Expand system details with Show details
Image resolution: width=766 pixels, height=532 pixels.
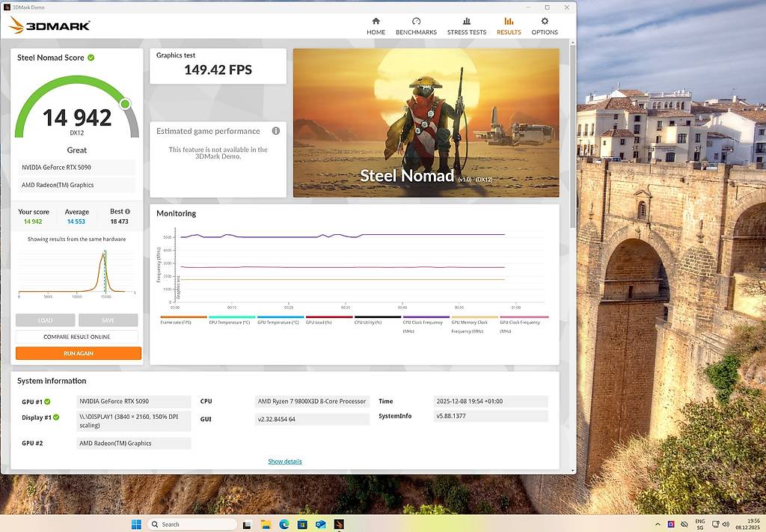pos(285,462)
